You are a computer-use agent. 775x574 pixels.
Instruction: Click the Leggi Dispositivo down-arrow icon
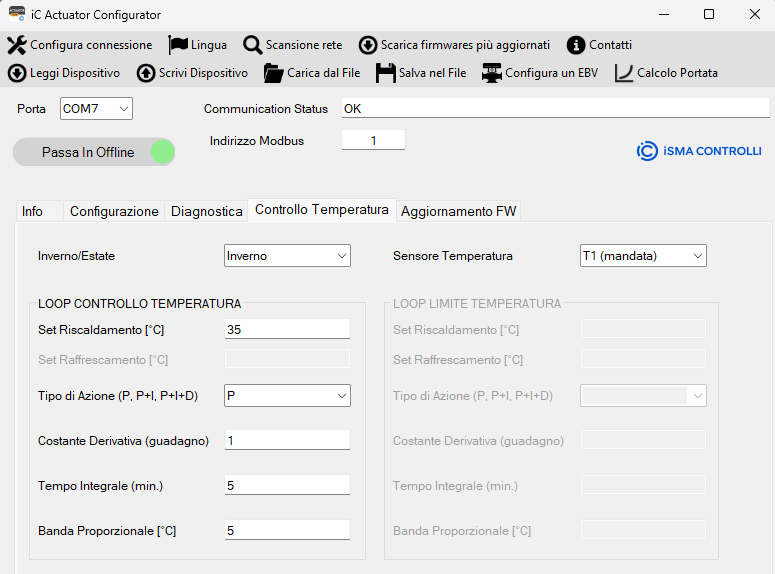coord(17,73)
